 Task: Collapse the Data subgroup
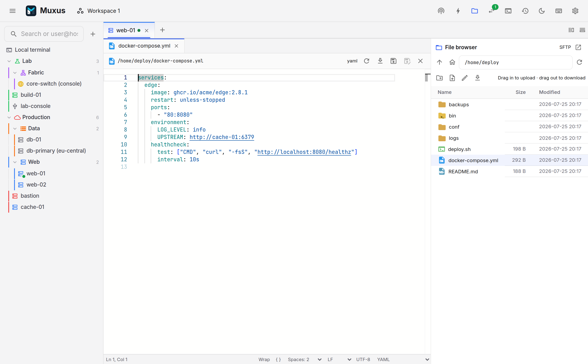click(15, 129)
